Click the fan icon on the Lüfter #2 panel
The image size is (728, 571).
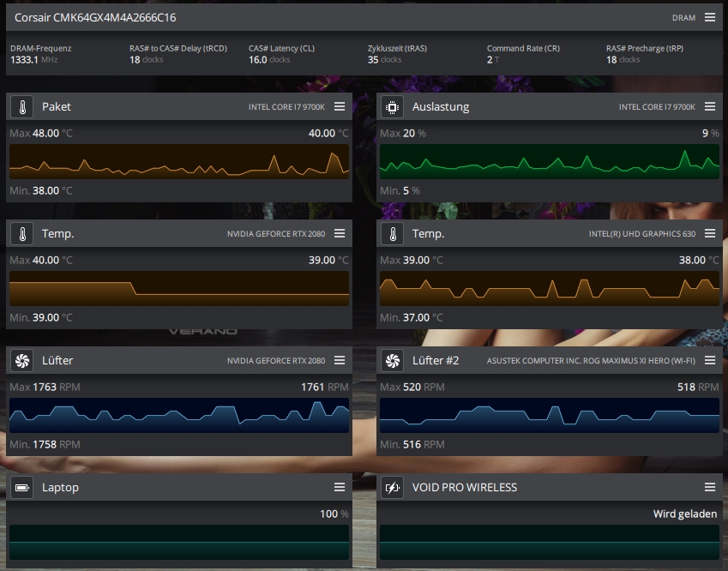tap(392, 360)
